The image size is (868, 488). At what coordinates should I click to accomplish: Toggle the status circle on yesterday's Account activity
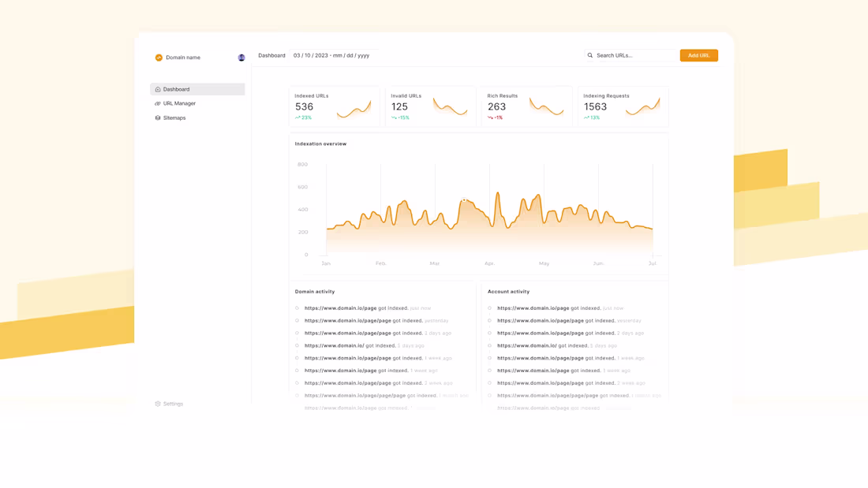point(490,321)
